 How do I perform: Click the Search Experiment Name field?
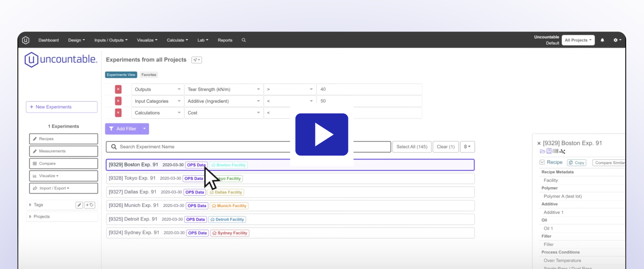coord(248,147)
